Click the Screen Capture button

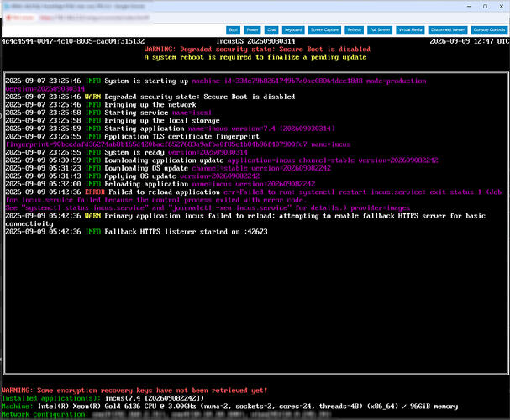[324, 30]
